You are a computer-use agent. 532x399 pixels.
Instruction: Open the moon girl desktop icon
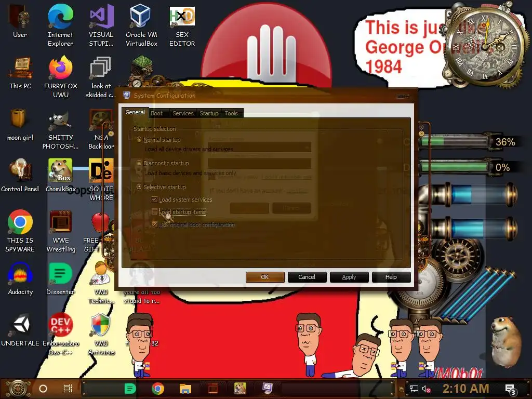tap(20, 125)
